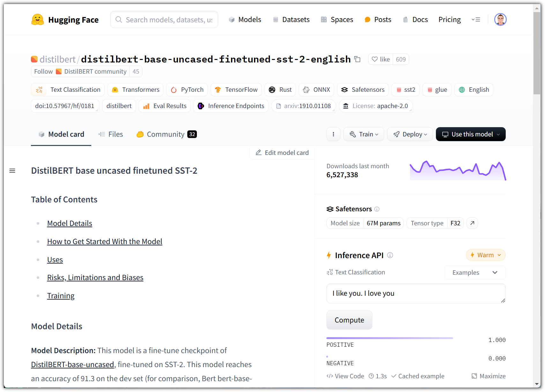
Task: Open the Safetensors external arrow icon
Action: [472, 223]
